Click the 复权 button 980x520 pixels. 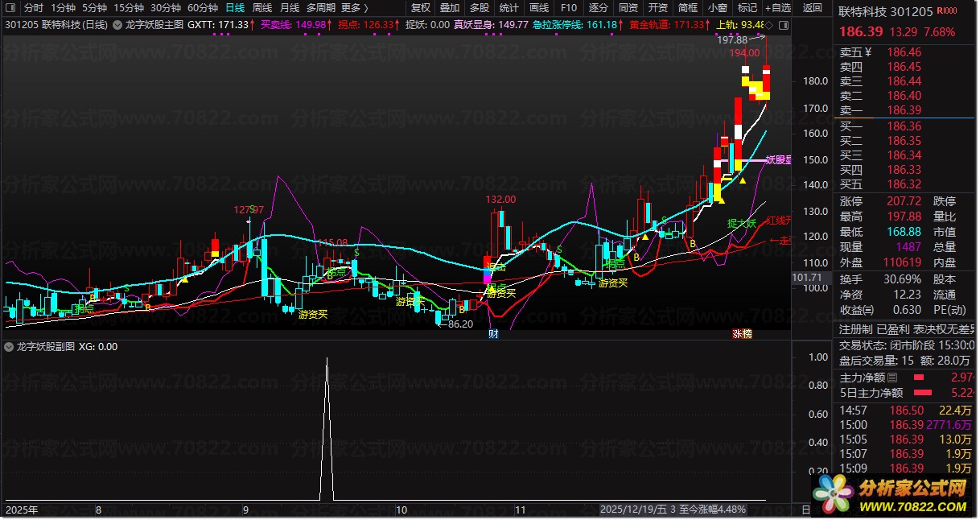tap(421, 7)
